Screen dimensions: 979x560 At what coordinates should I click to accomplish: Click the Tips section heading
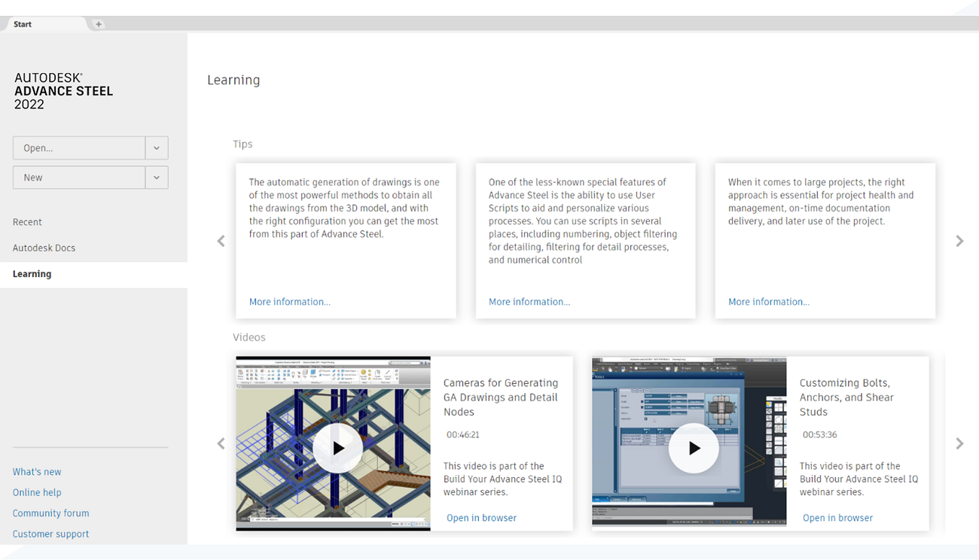[x=242, y=144]
